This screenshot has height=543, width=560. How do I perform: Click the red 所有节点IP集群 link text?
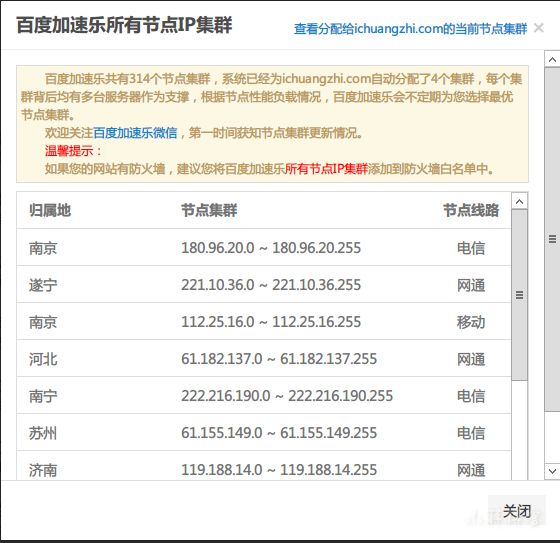point(326,169)
